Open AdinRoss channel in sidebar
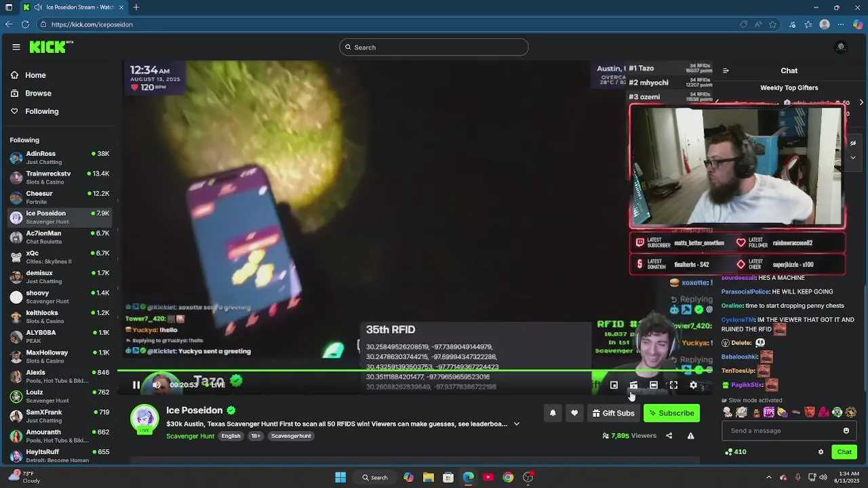Screen dimensions: 868x488 click(60, 157)
